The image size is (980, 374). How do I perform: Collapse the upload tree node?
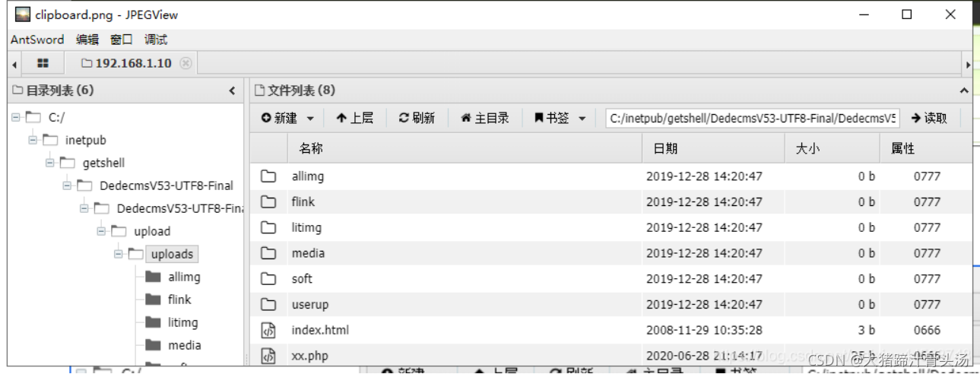click(x=101, y=231)
